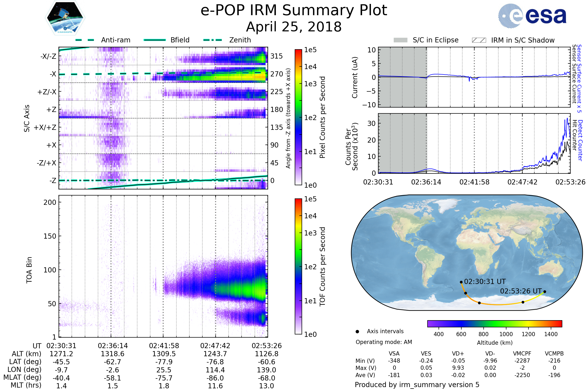Click the S/C in Eclipse gray swatch

tap(400, 40)
